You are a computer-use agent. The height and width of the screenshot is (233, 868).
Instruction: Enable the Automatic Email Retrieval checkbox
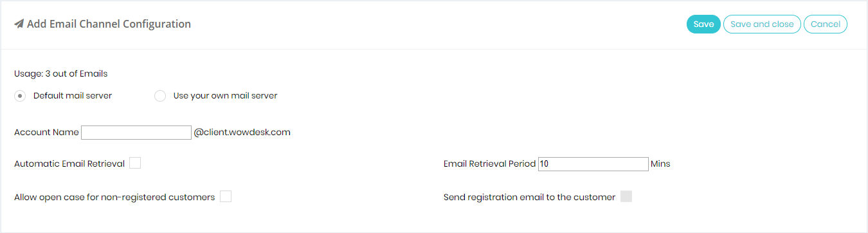135,163
